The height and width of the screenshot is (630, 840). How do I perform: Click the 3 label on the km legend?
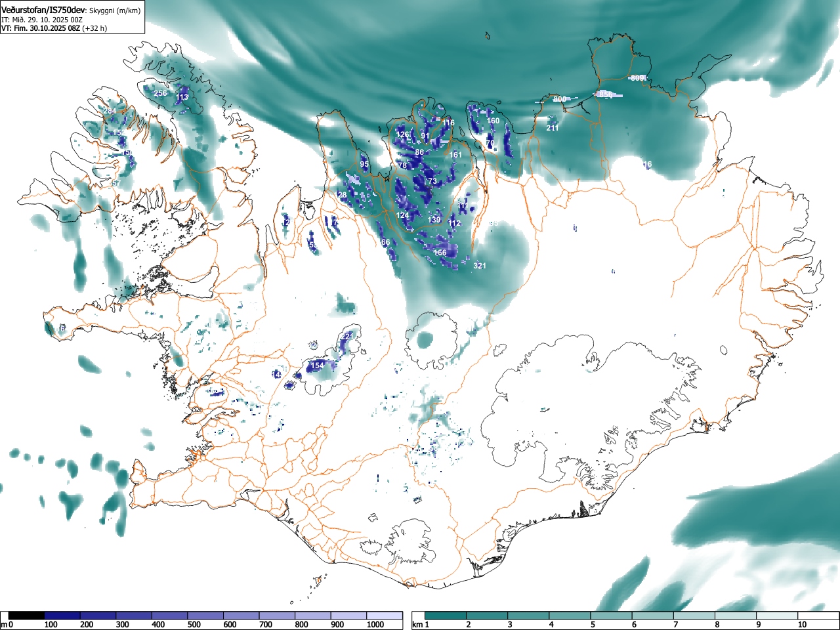pyautogui.click(x=510, y=625)
